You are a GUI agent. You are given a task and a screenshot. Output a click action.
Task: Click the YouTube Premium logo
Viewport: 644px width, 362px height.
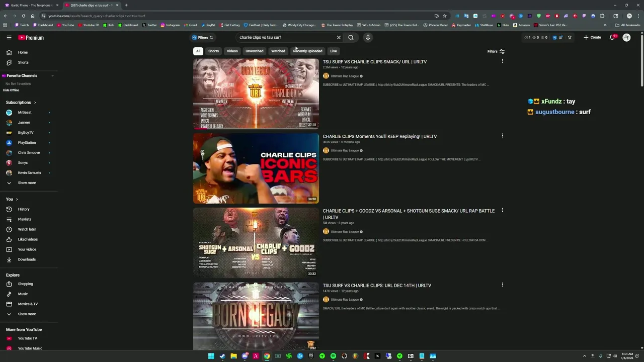31,38
